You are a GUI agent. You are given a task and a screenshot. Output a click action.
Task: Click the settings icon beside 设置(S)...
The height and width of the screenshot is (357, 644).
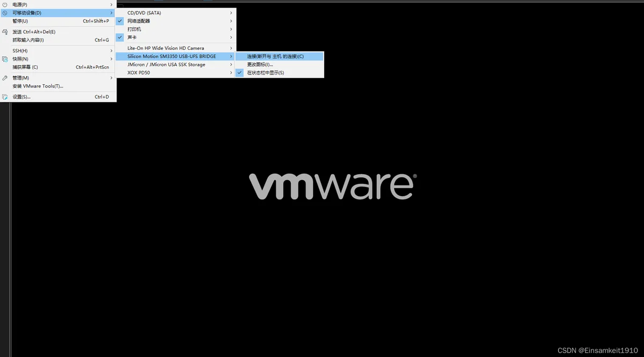[5, 97]
